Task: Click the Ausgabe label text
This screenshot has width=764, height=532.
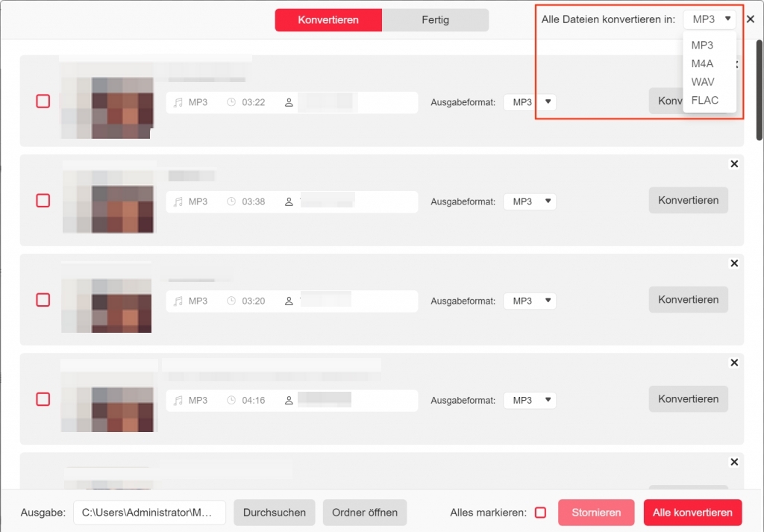Action: (x=43, y=513)
